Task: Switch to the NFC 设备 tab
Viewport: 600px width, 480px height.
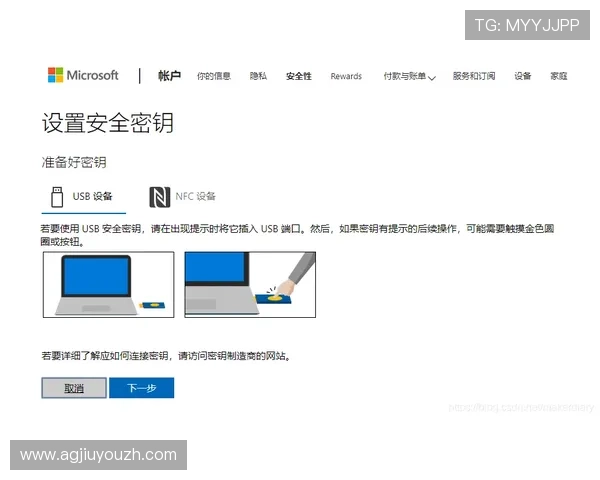Action: click(x=182, y=197)
